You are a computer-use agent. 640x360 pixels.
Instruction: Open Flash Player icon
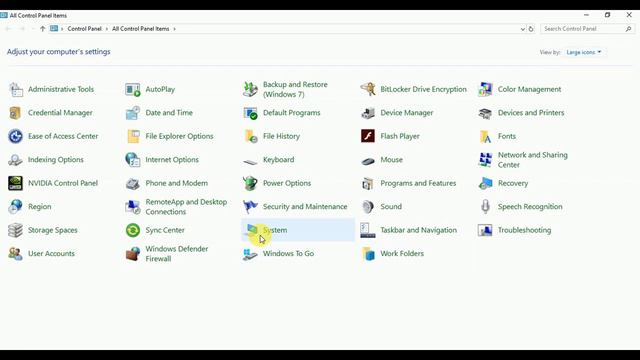(368, 136)
